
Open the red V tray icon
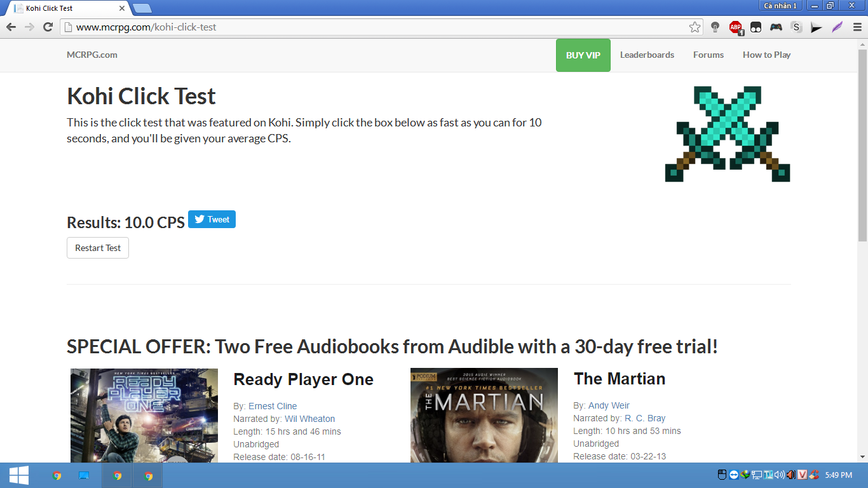(802, 475)
